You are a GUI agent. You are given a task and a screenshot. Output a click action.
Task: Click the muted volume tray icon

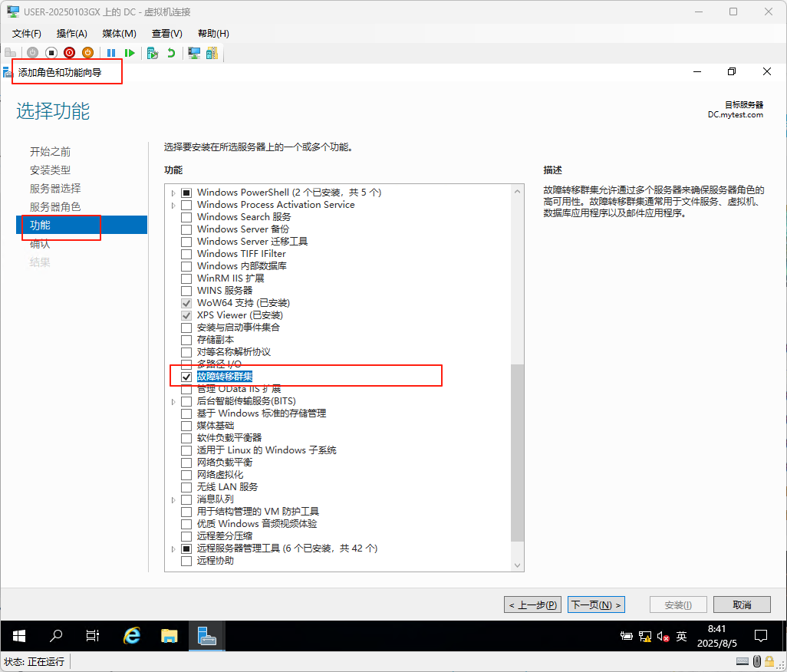[x=663, y=637]
